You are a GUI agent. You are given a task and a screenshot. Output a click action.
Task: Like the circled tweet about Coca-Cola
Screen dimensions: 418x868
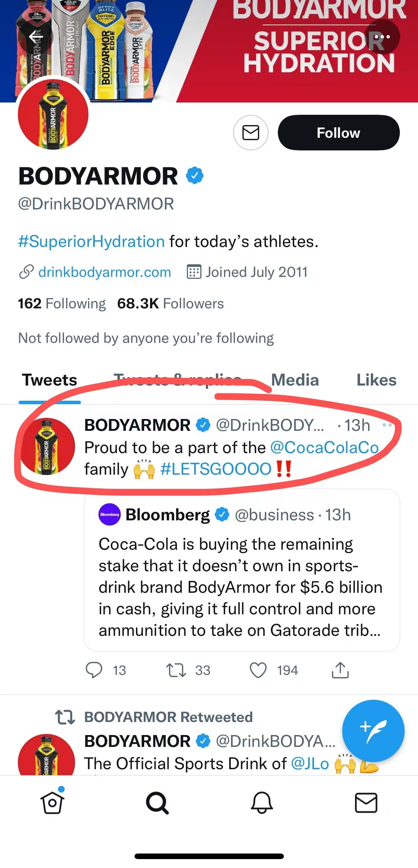point(257,670)
